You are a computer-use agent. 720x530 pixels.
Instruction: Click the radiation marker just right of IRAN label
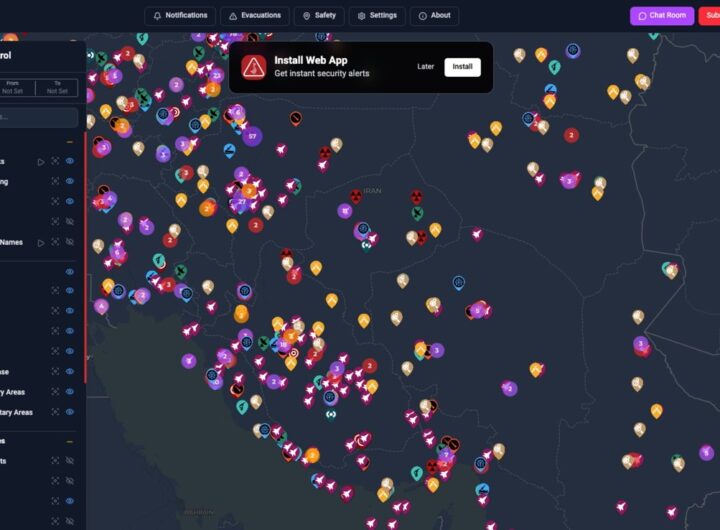[416, 196]
